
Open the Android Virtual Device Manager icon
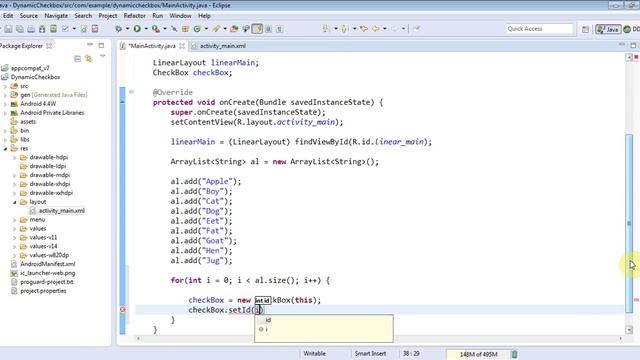pos(53,29)
